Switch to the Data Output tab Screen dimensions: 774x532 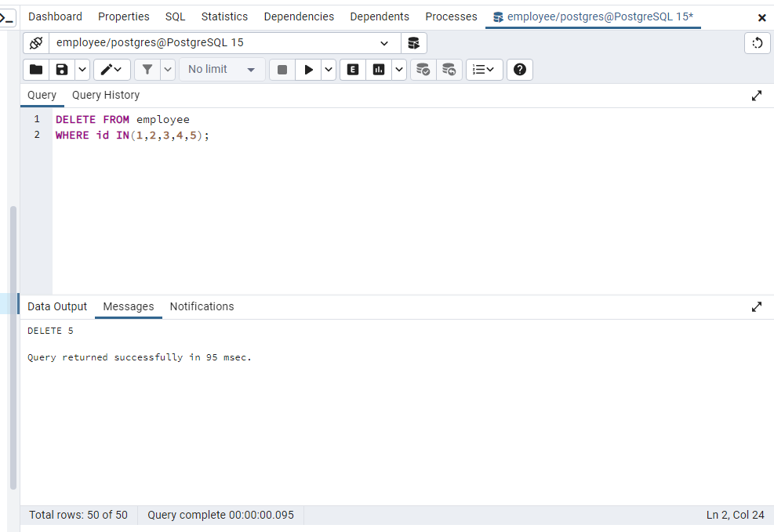click(x=57, y=306)
